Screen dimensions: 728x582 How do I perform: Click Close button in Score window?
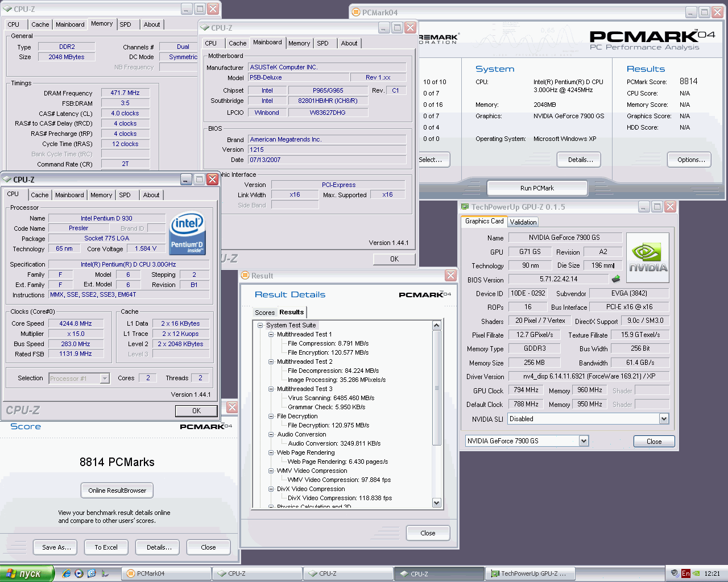pyautogui.click(x=208, y=547)
